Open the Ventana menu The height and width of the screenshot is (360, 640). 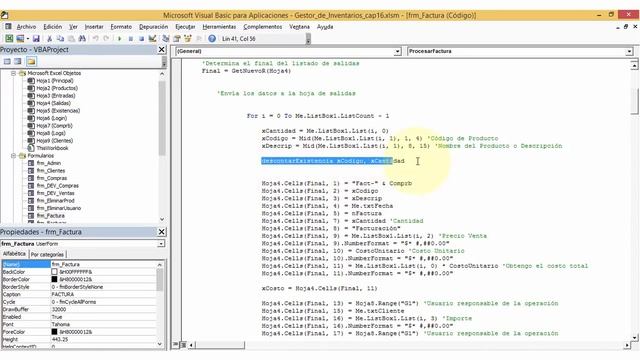[x=299, y=27]
